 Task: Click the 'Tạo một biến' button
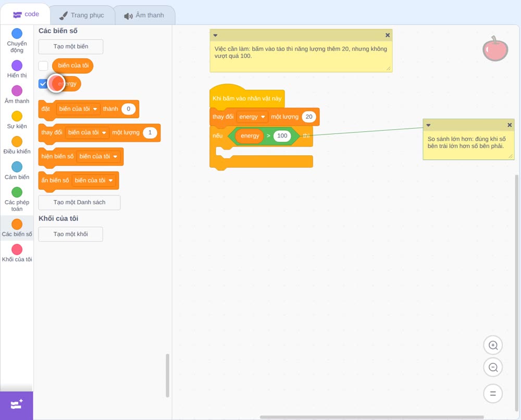point(71,46)
